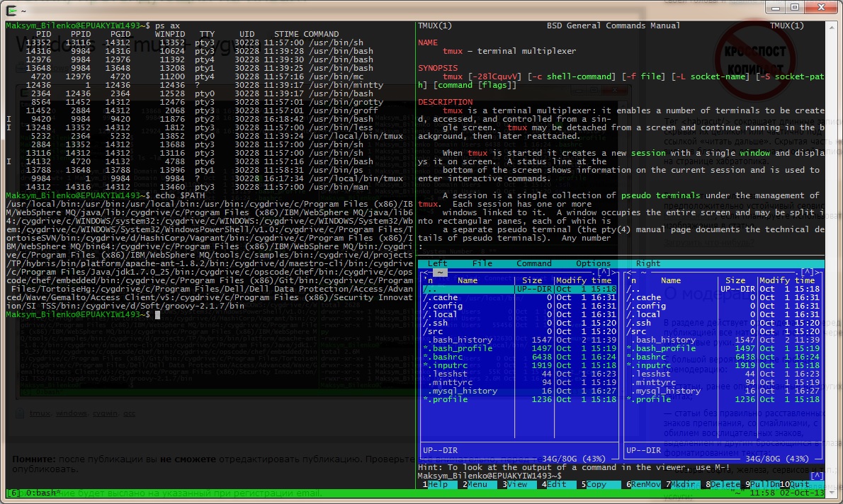
Task: Open the Options menu in Midnight Commander
Action: [x=593, y=263]
